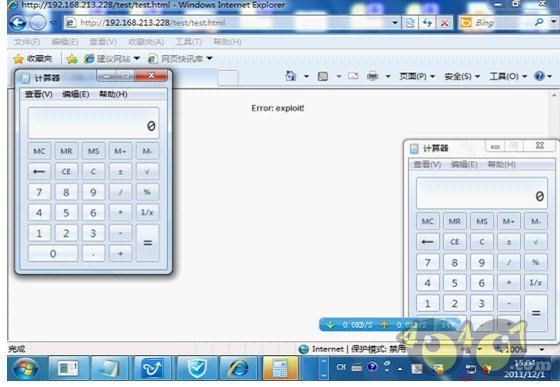
Task: Click inside the URL address field
Action: click(x=228, y=23)
